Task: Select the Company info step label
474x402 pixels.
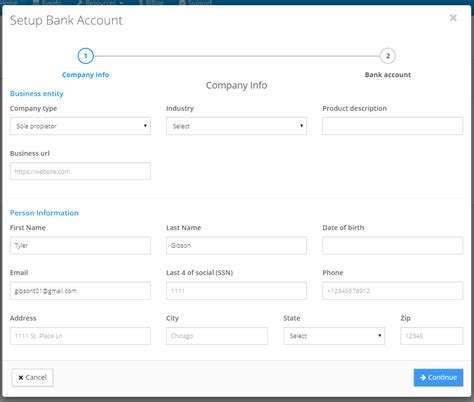Action: (x=86, y=75)
